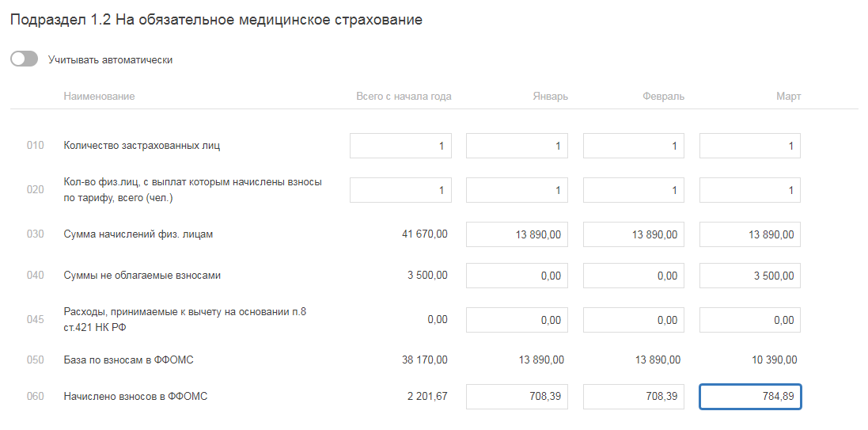Click January field for insured persons count

(x=517, y=146)
